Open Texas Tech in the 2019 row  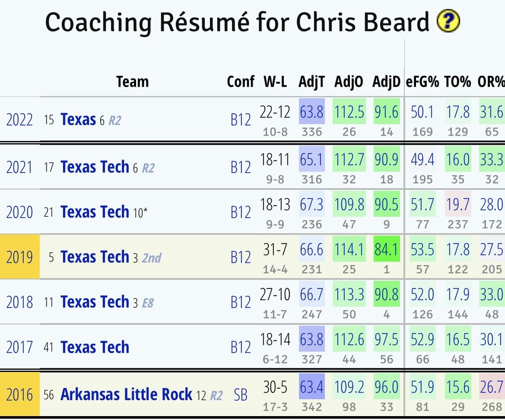click(95, 257)
